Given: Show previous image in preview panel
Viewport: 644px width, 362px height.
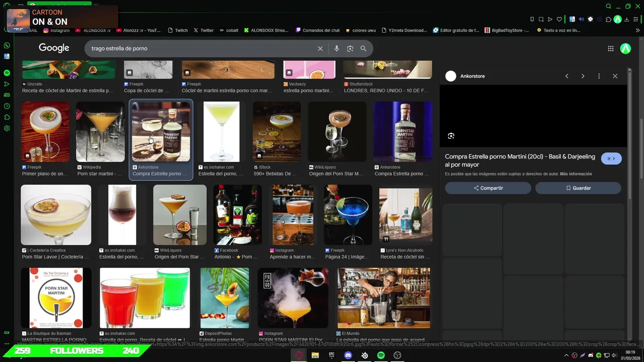Looking at the screenshot, I should click(x=567, y=76).
